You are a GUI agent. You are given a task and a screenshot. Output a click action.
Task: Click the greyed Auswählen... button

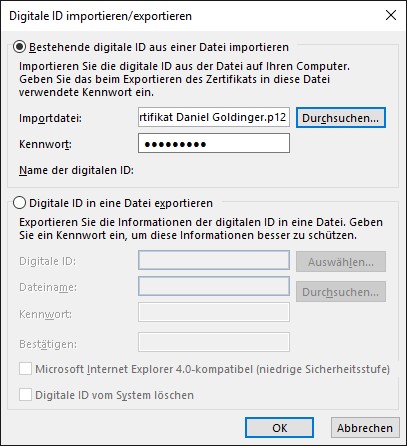[x=341, y=262]
